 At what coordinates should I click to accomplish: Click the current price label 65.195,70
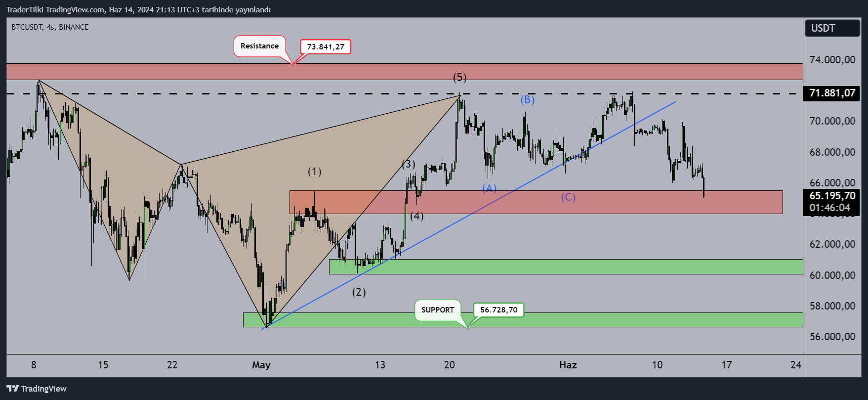coord(832,196)
